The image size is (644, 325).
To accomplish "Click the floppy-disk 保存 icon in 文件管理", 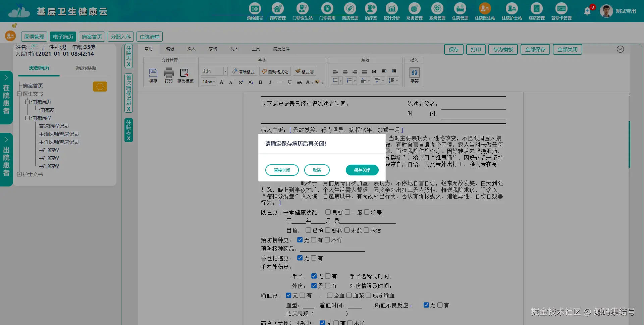I will coord(153,72).
